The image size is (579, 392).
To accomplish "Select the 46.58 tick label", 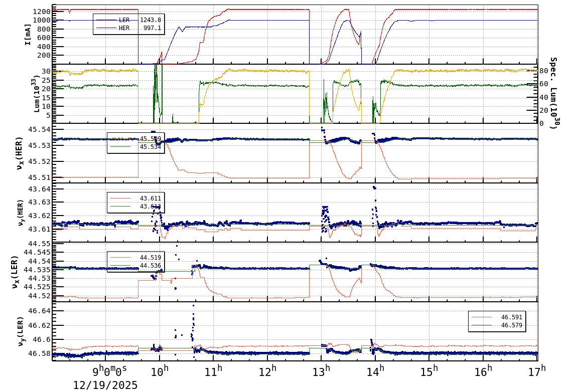I will (40, 353).
